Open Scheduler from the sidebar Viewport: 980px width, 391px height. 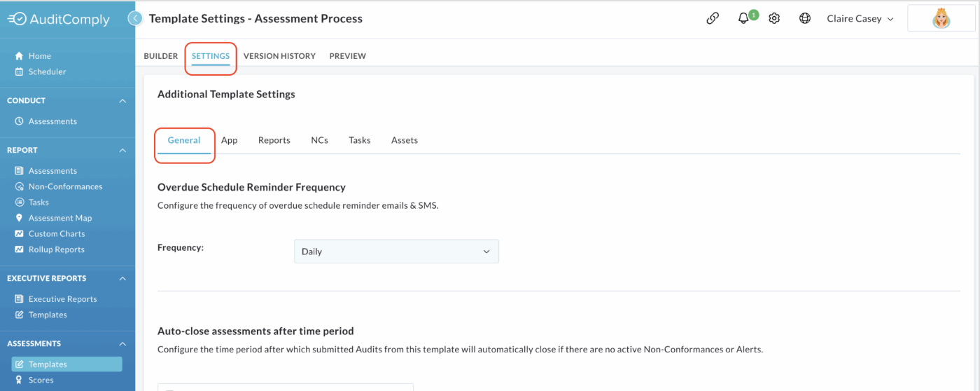pyautogui.click(x=47, y=71)
